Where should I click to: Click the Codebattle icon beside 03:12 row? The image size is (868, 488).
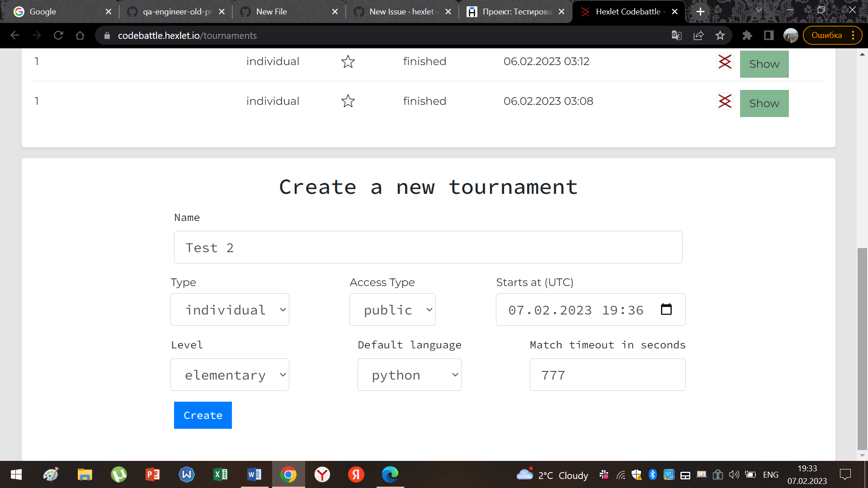[x=725, y=62]
